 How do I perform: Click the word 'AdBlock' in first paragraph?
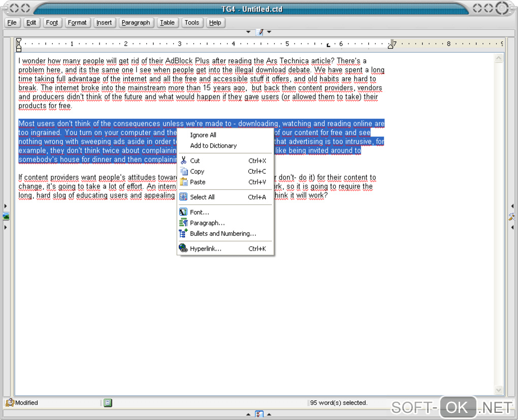179,61
